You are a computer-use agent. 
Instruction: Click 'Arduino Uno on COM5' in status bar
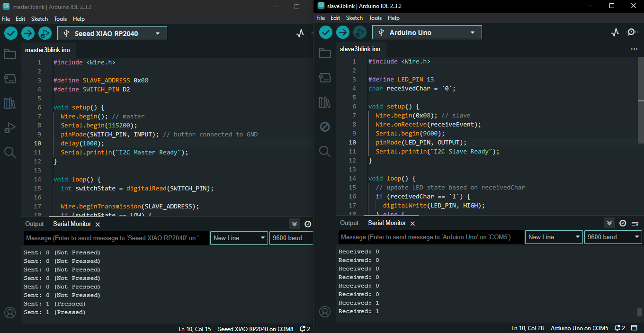[580, 328]
